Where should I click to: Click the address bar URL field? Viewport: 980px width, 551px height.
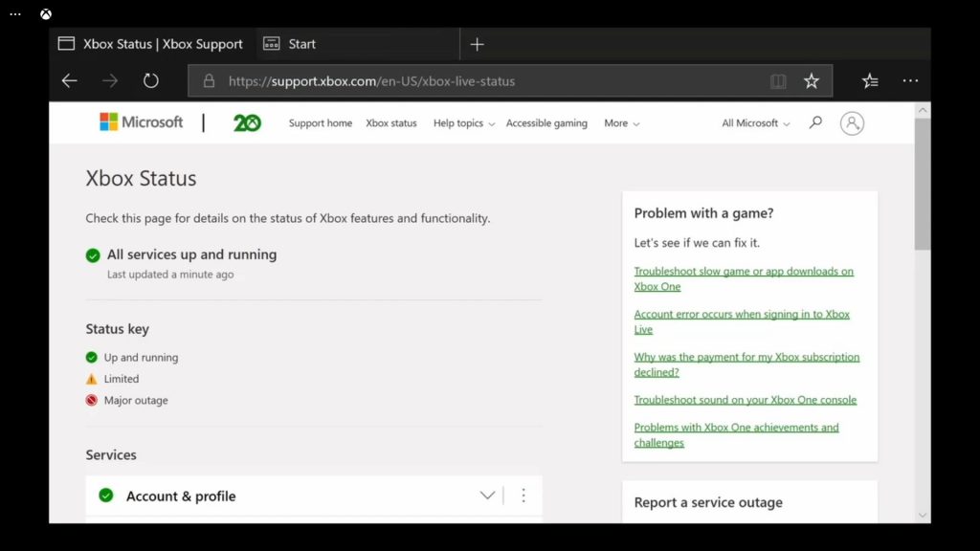(x=510, y=80)
